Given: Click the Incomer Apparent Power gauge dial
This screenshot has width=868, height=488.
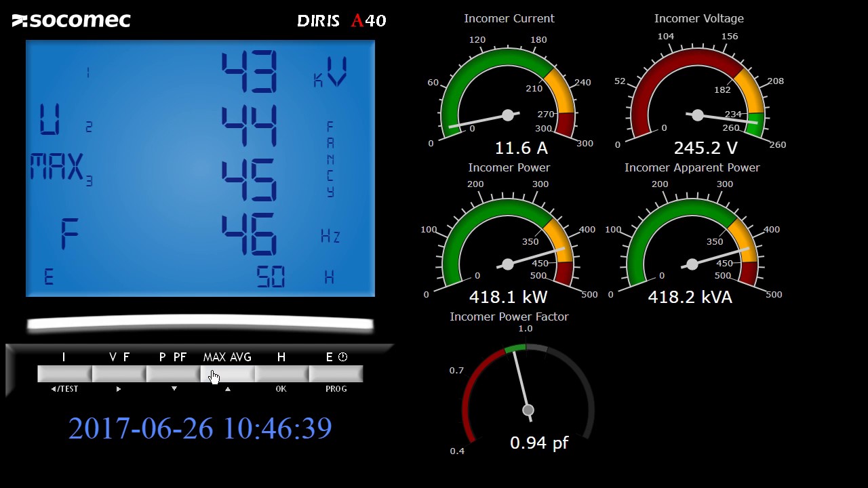Looking at the screenshot, I should (x=692, y=243).
